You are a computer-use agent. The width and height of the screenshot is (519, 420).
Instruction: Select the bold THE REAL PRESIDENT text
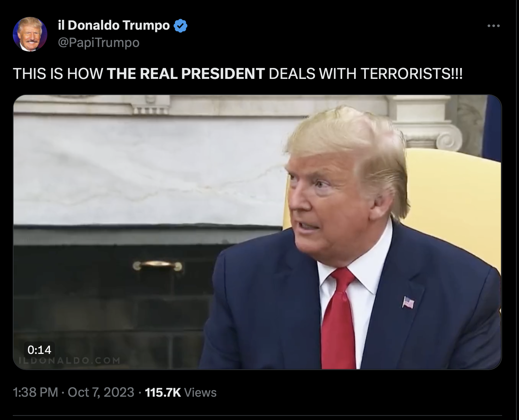[x=186, y=74]
